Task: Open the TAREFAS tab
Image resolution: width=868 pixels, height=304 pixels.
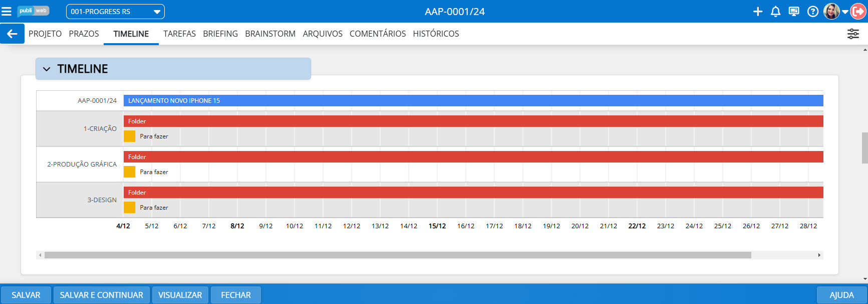Action: click(x=179, y=34)
